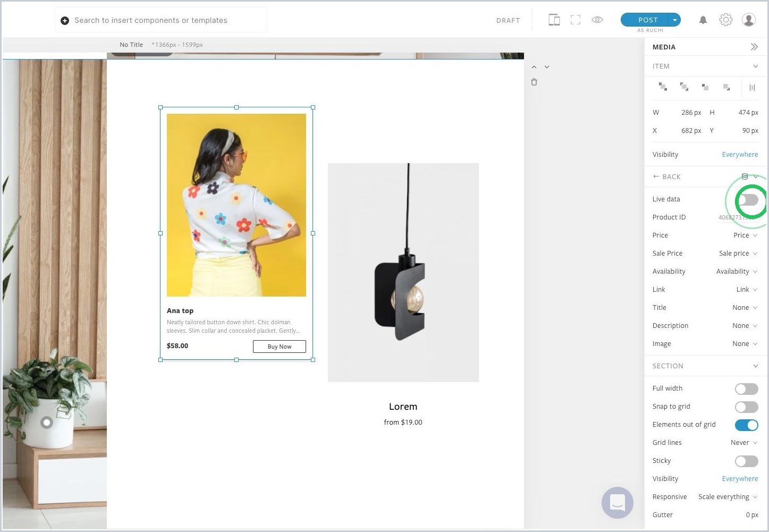The image size is (769, 532).
Task: Select pendant lamp product image
Action: [x=403, y=273]
